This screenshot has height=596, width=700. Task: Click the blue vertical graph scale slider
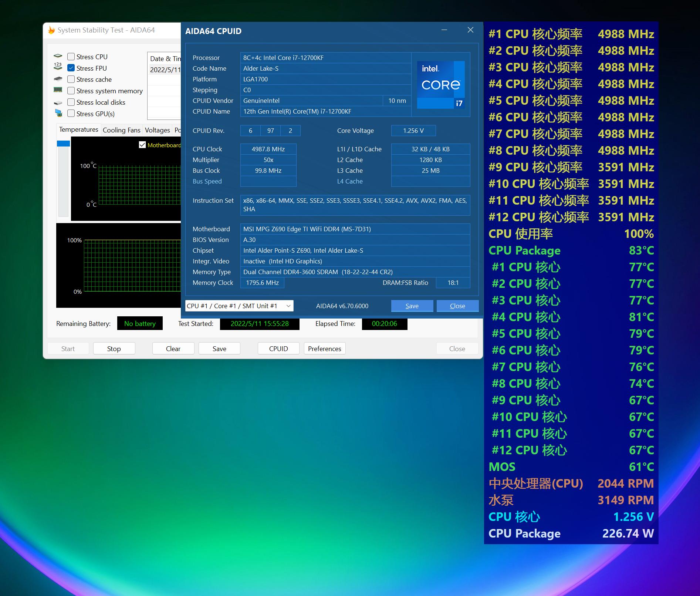[x=63, y=144]
